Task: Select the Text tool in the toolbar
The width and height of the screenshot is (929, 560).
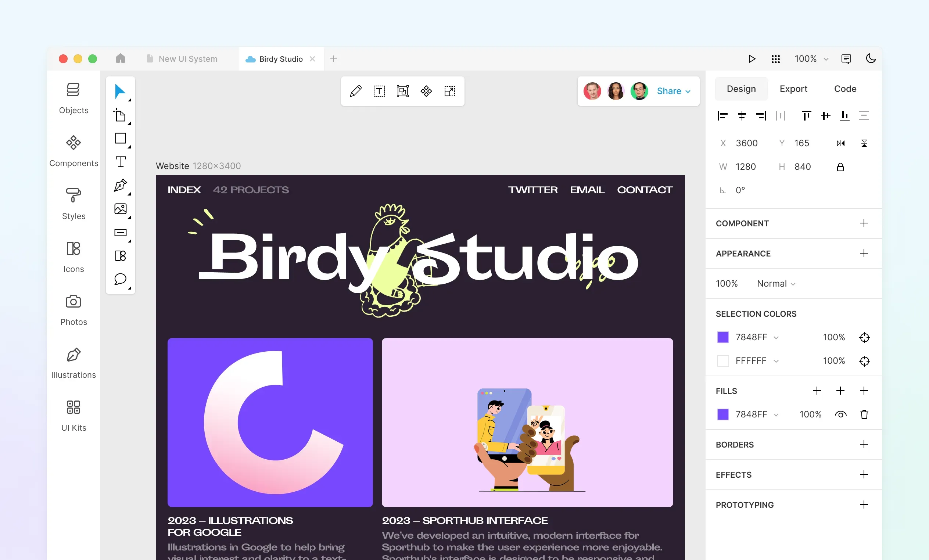Action: 121,162
